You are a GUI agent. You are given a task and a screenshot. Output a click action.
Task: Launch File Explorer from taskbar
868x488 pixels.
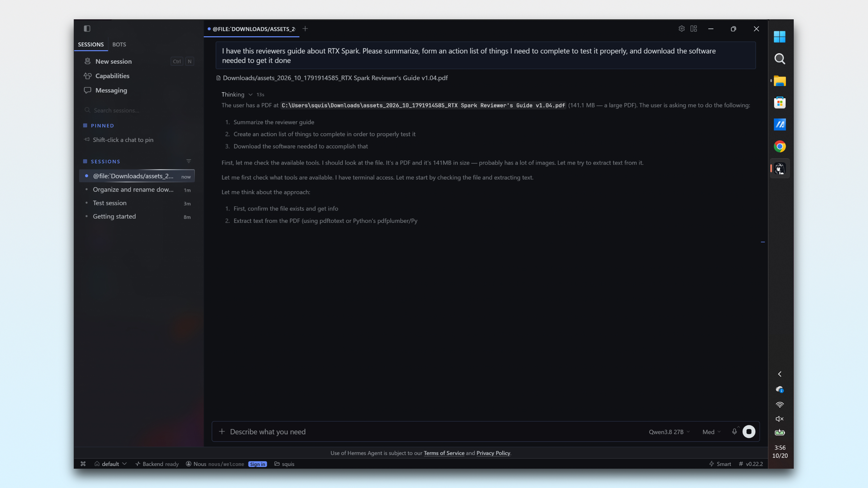pos(780,81)
